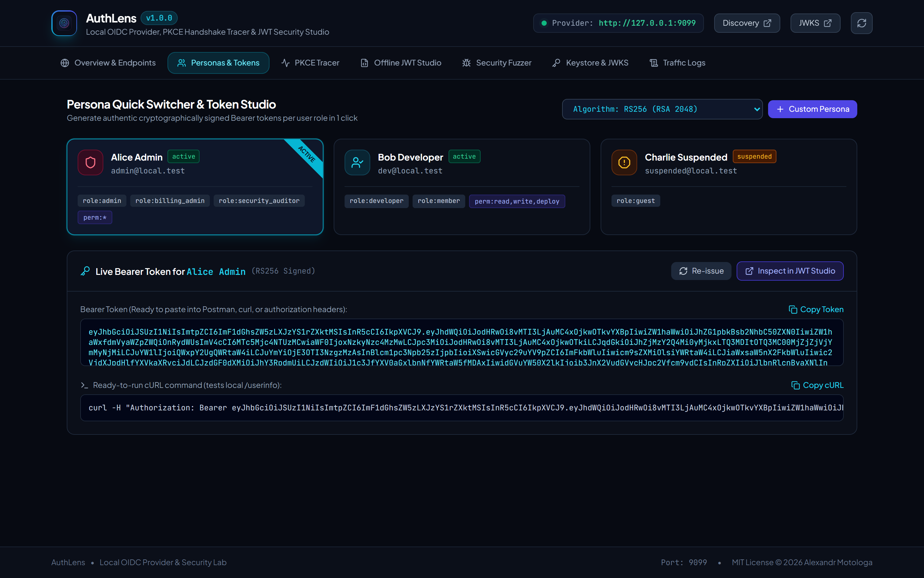Image resolution: width=924 pixels, height=578 pixels.
Task: Click the logs icon on Traffic Logs tab
Action: coord(654,63)
